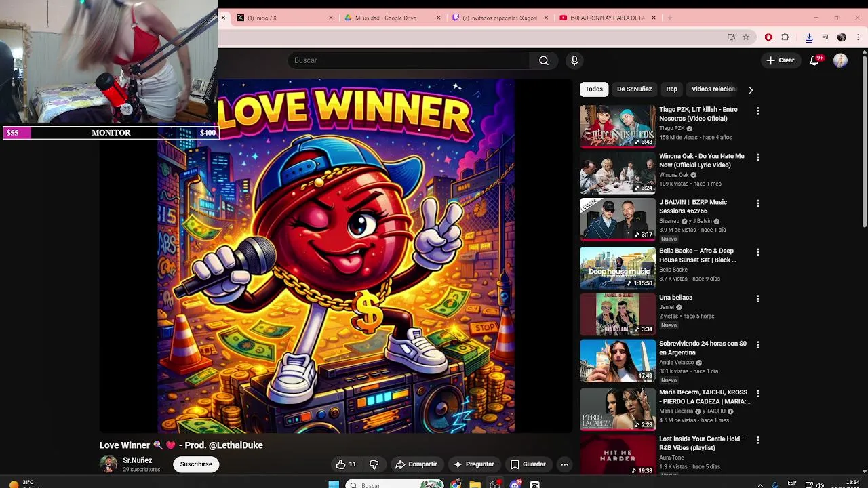Open the browser profile avatar
Viewport: 868px width, 488px height.
[842, 37]
